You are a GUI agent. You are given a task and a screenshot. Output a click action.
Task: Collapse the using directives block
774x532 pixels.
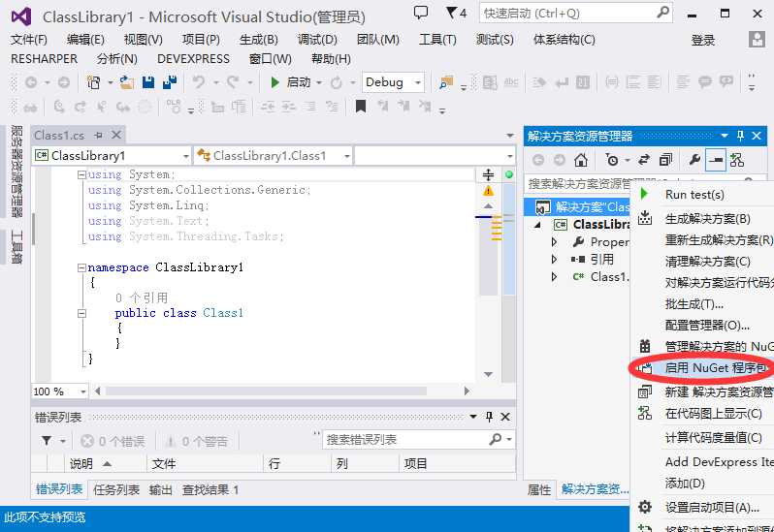81,174
